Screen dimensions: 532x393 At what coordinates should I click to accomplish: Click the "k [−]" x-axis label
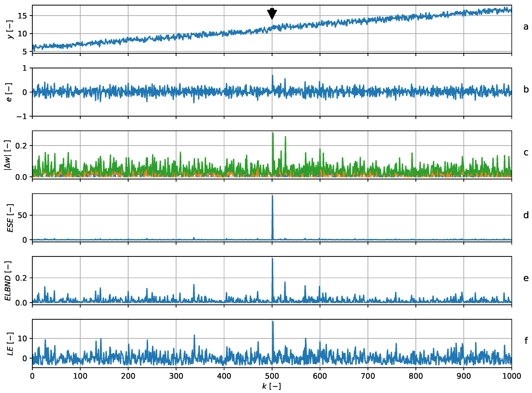(272, 386)
